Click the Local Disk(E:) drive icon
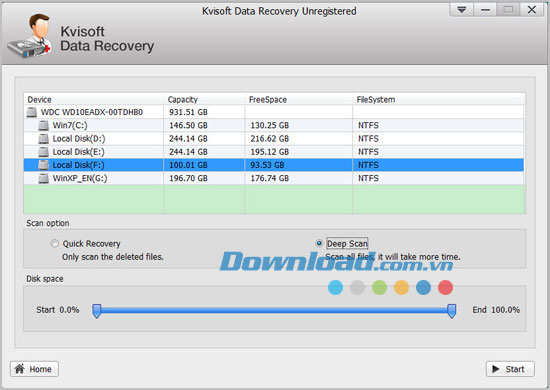The width and height of the screenshot is (550, 390). pyautogui.click(x=43, y=152)
